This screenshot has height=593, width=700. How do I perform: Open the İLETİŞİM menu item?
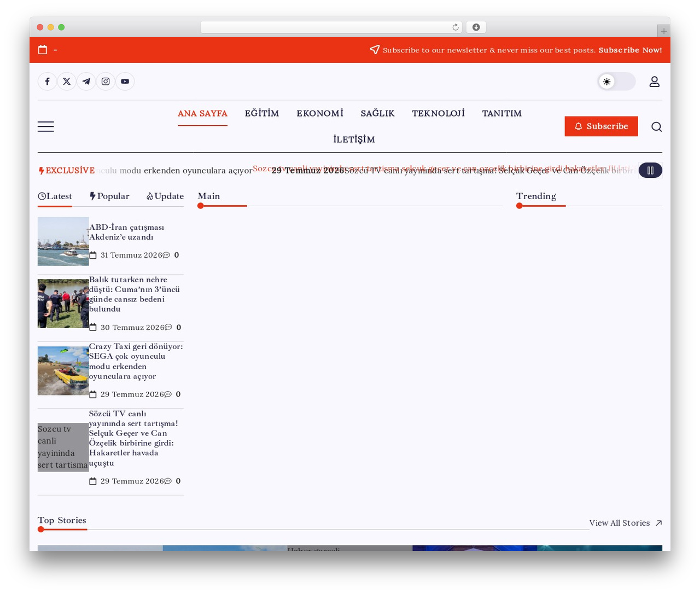click(354, 139)
